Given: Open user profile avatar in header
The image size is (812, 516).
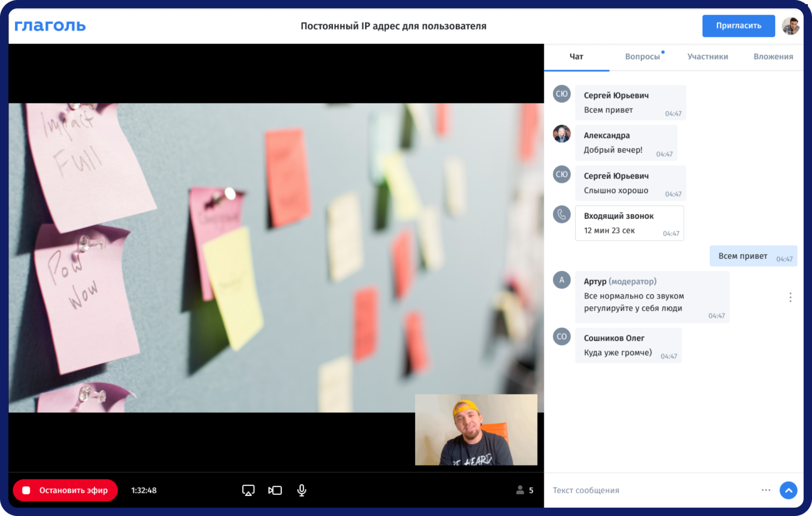Looking at the screenshot, I should tap(791, 26).
